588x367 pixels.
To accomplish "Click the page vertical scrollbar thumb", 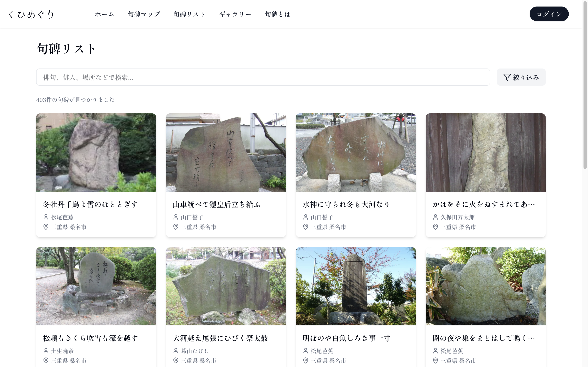I will [585, 85].
